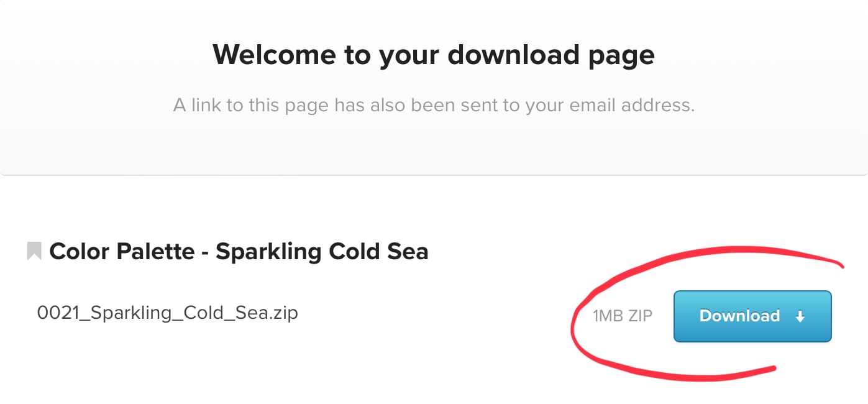Select the Color Palette - Sparkling Cold Sea title
The width and height of the screenshot is (868, 404).
coord(239,251)
